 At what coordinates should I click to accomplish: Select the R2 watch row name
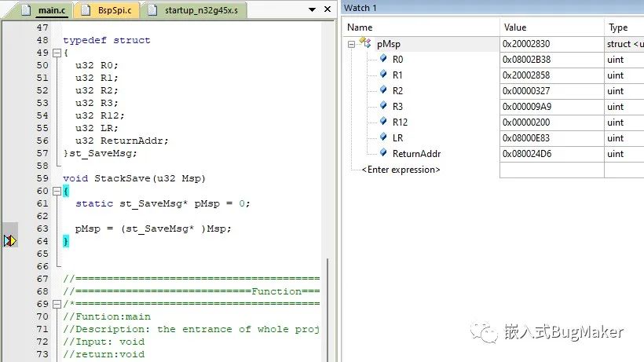(397, 91)
